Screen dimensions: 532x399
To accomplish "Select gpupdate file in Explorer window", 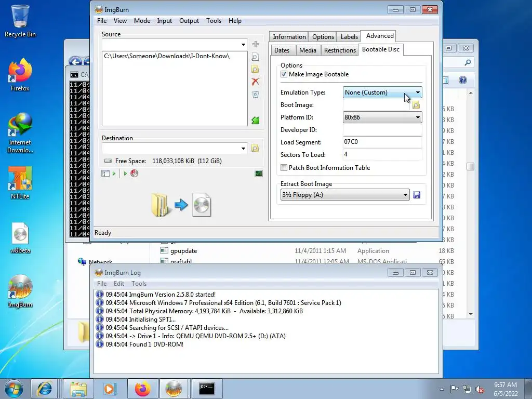I will click(183, 251).
